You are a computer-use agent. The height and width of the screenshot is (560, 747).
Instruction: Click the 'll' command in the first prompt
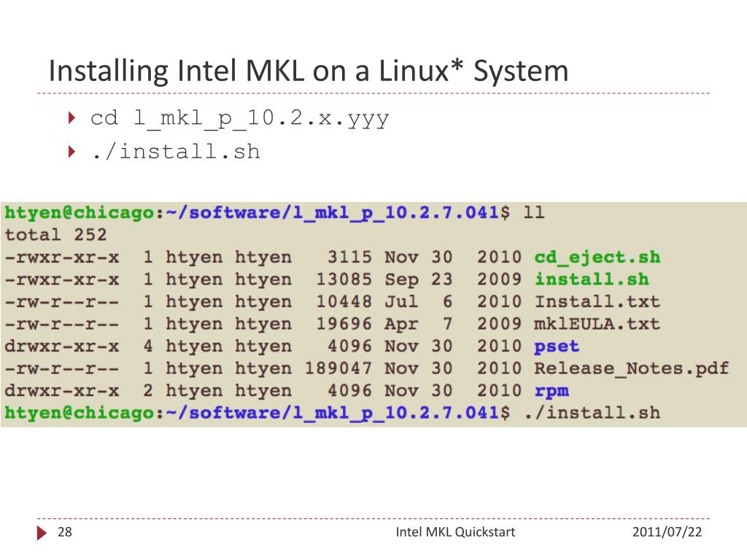pyautogui.click(x=533, y=212)
